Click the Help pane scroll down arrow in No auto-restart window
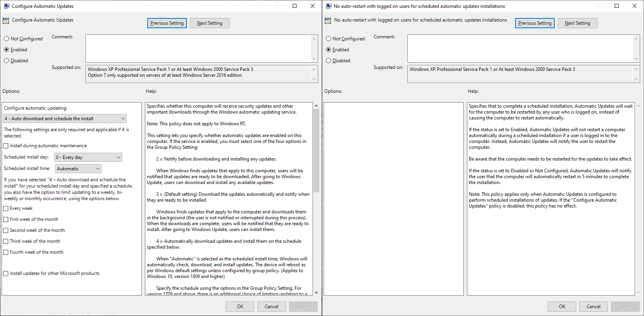This screenshot has width=644, height=316. pos(638,293)
